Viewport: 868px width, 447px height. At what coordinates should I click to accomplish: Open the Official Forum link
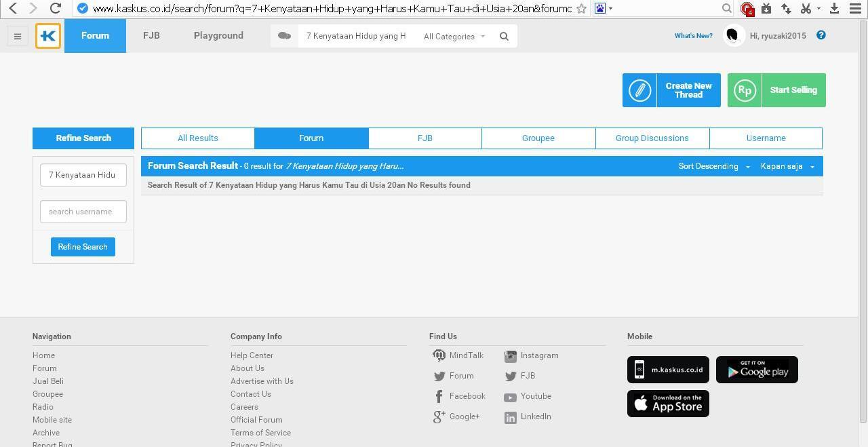point(256,420)
